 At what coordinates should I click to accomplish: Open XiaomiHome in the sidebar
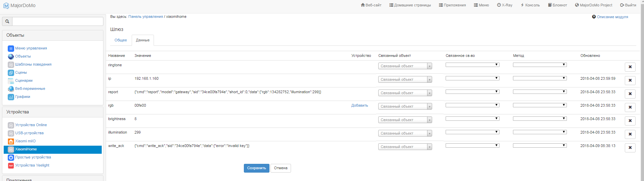53,149
